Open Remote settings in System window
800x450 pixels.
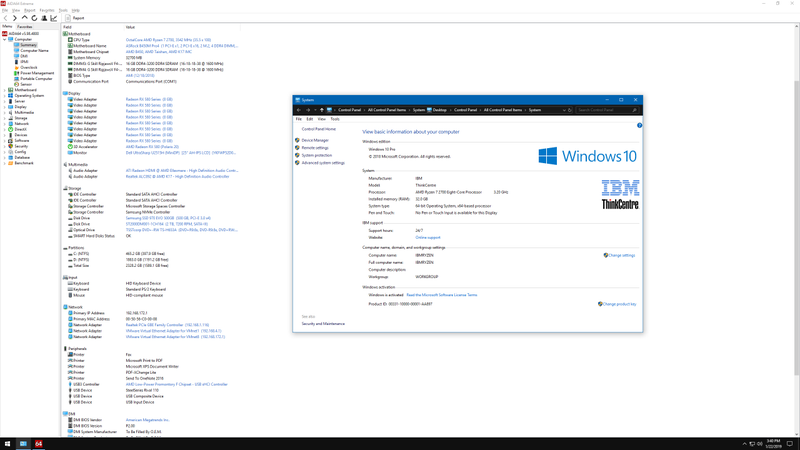click(315, 148)
